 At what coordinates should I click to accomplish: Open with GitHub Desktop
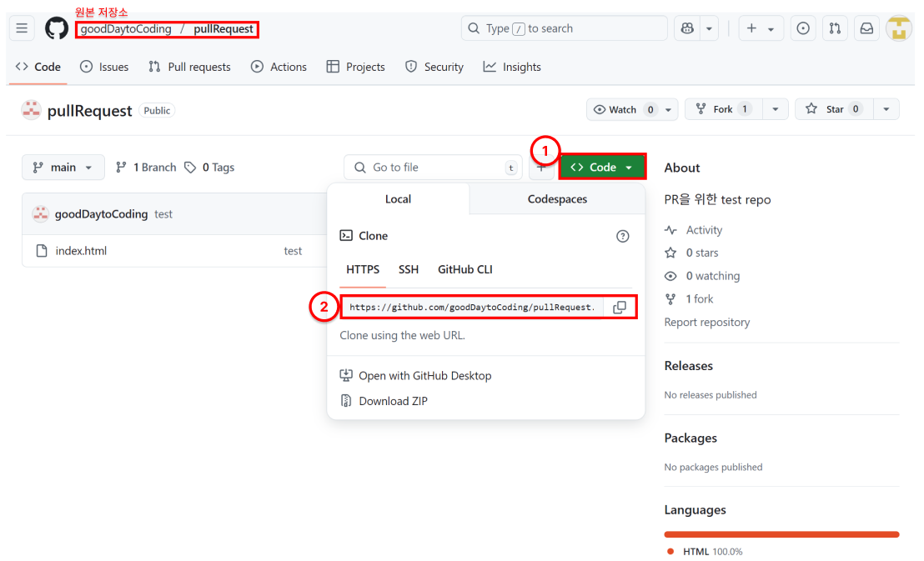pos(416,376)
